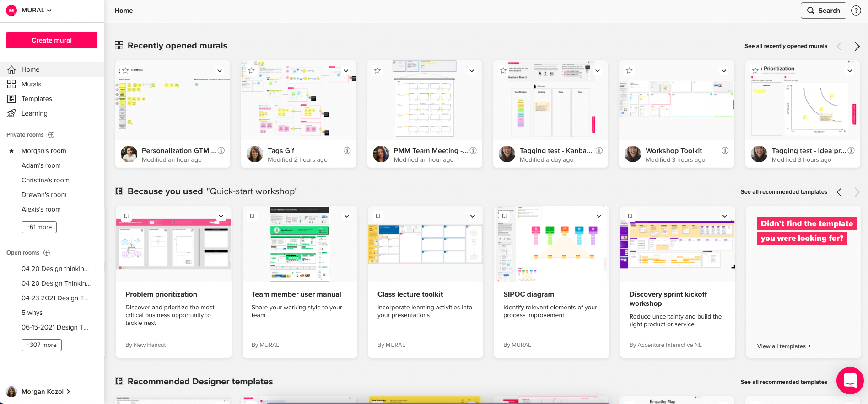Go to previous recommended templates
This screenshot has width=868, height=404.
(839, 192)
